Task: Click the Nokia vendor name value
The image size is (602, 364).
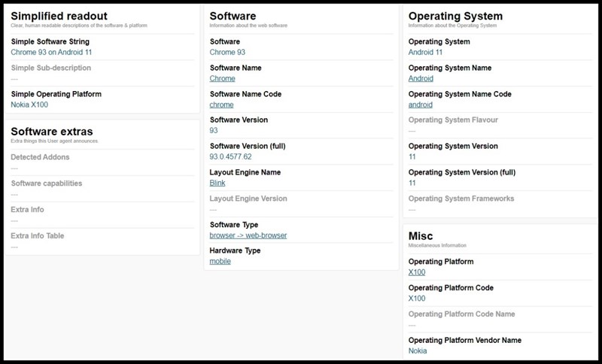Action: [x=418, y=351]
